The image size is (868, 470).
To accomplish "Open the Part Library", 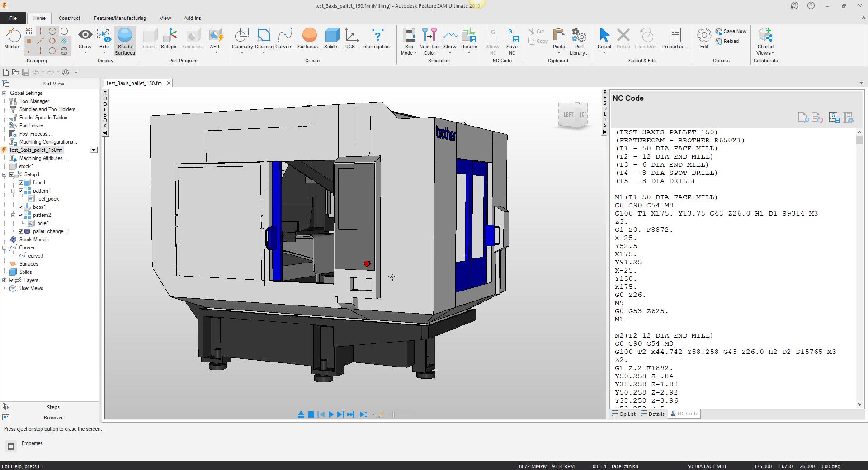I will (x=579, y=41).
